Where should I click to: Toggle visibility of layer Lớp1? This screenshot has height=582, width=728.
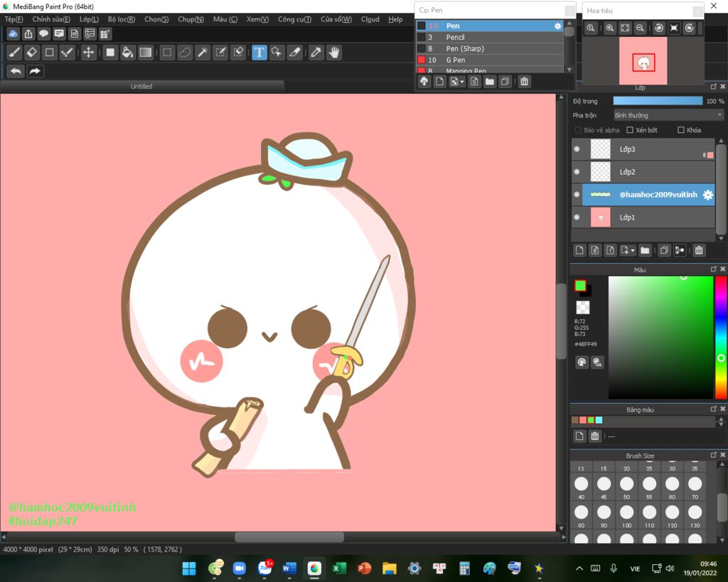pos(577,217)
